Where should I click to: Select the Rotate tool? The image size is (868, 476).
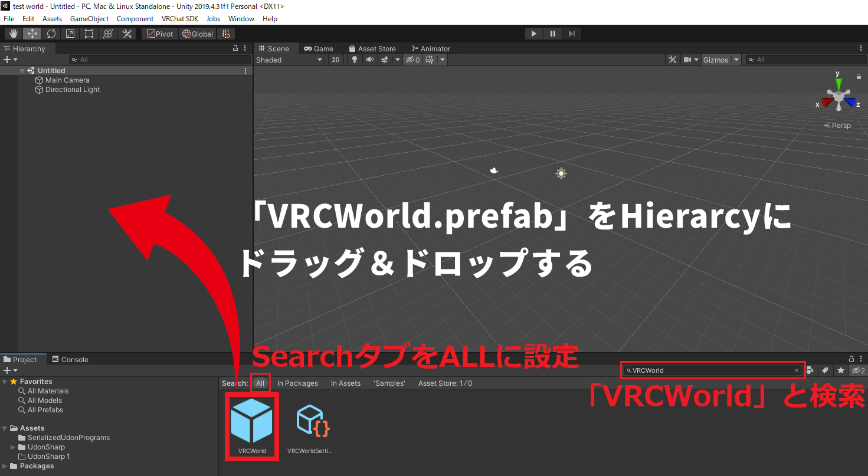click(51, 34)
